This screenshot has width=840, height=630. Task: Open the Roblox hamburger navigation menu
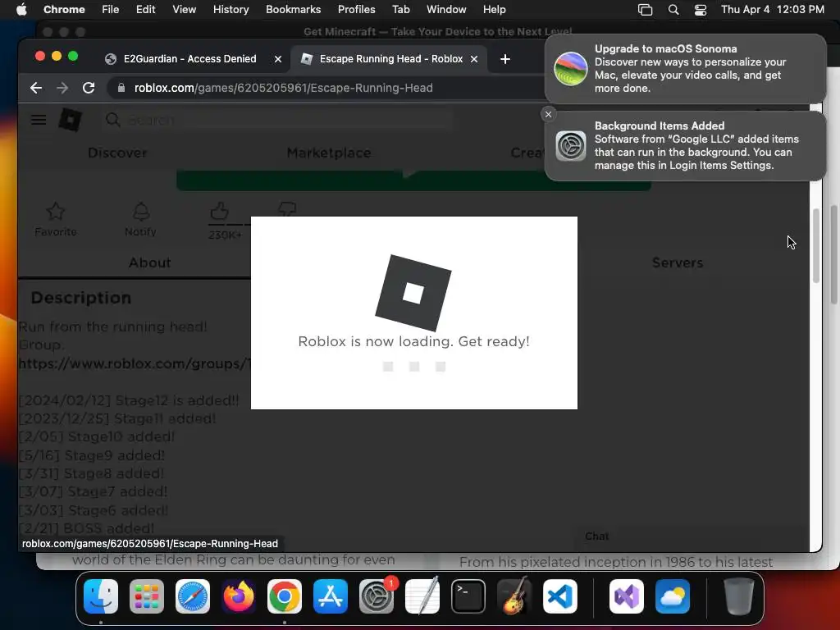pos(39,120)
